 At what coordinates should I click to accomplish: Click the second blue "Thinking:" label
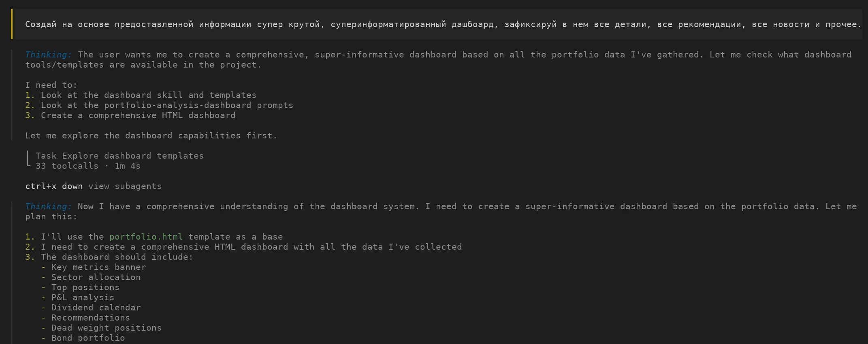point(48,206)
